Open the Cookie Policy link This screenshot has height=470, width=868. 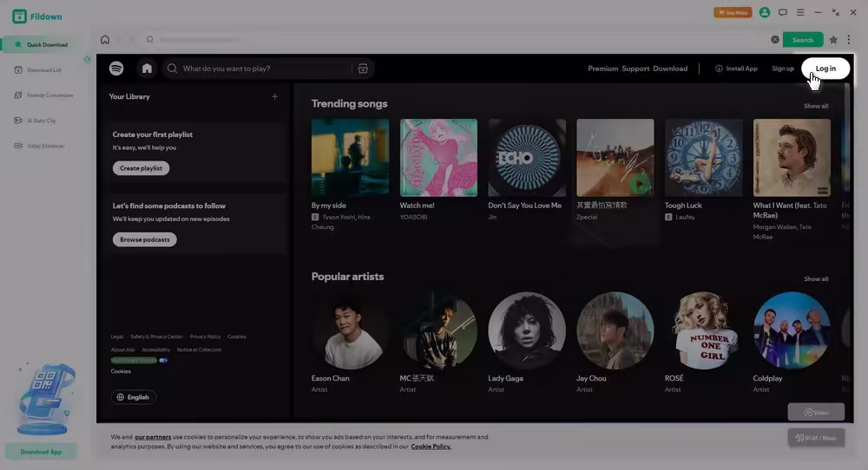431,447
